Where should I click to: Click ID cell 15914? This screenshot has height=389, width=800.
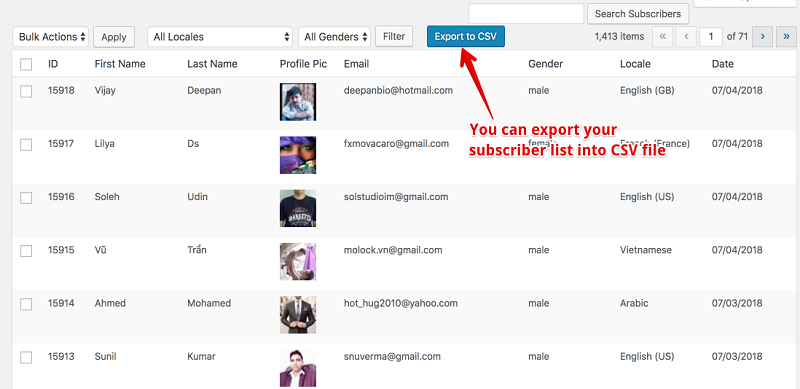coord(61,303)
